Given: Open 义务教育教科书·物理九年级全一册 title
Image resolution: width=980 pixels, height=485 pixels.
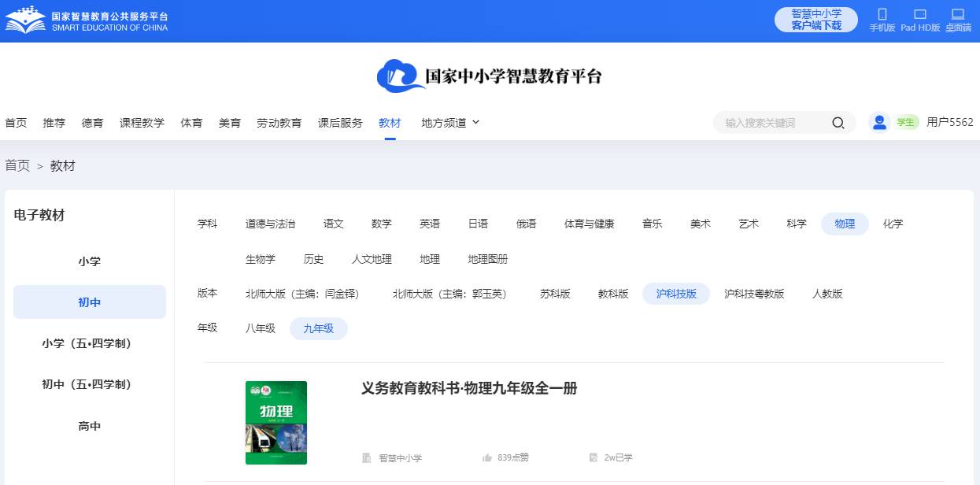Looking at the screenshot, I should click(469, 389).
